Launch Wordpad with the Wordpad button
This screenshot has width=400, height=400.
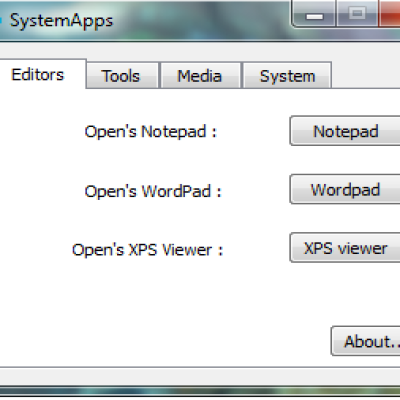tap(345, 189)
